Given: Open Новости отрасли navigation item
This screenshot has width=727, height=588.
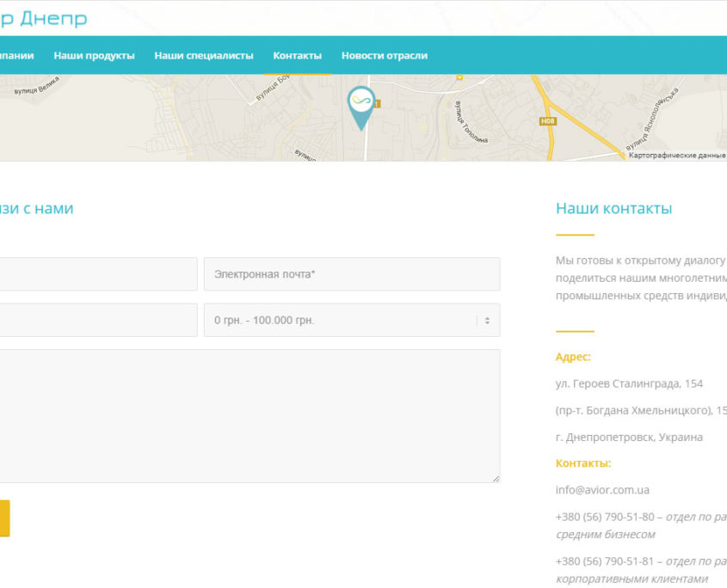Looking at the screenshot, I should point(385,56).
